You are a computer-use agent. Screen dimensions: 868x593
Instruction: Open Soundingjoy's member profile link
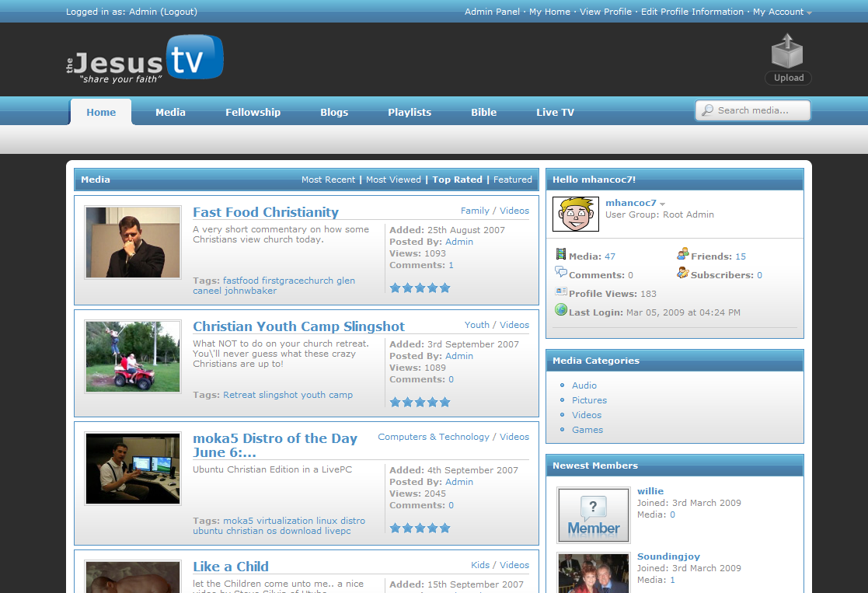click(668, 556)
